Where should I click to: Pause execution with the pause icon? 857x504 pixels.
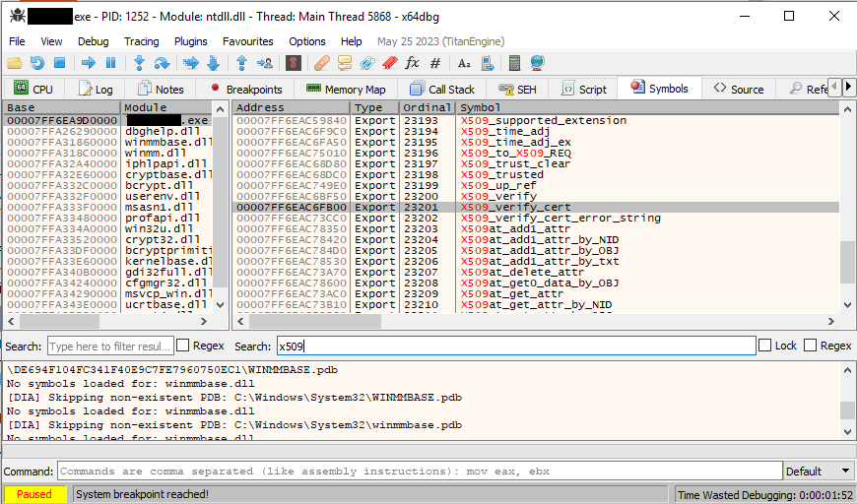click(x=110, y=63)
